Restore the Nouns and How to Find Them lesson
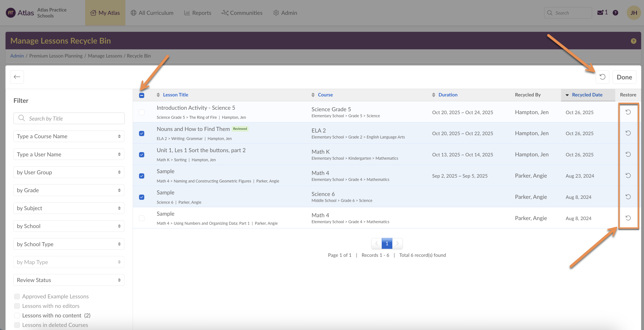Viewport: 644px width, 330px height. point(628,133)
